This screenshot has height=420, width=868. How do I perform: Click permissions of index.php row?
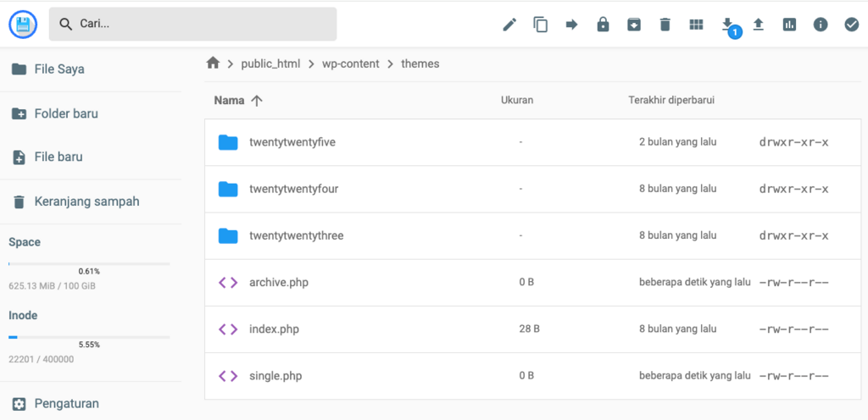pyautogui.click(x=793, y=329)
